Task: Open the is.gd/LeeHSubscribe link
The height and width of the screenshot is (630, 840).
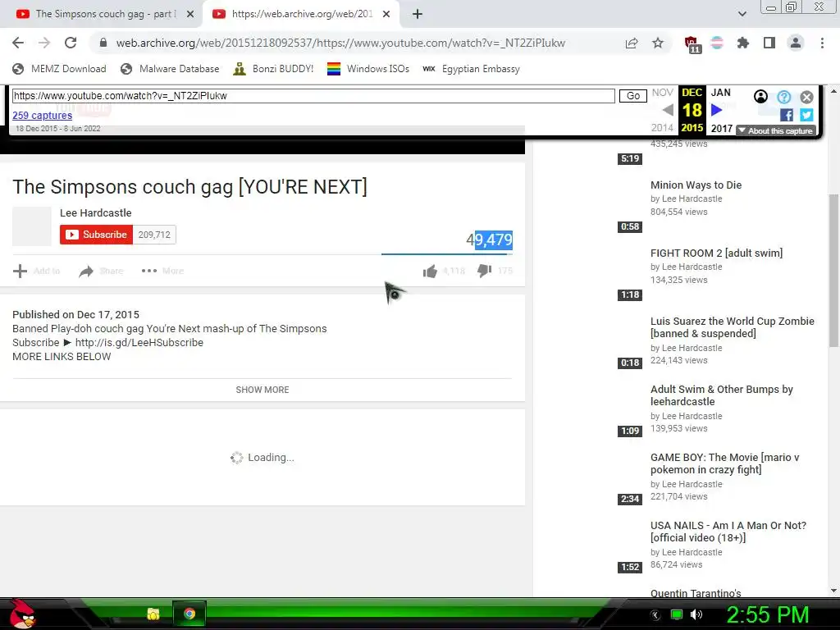Action: point(139,342)
